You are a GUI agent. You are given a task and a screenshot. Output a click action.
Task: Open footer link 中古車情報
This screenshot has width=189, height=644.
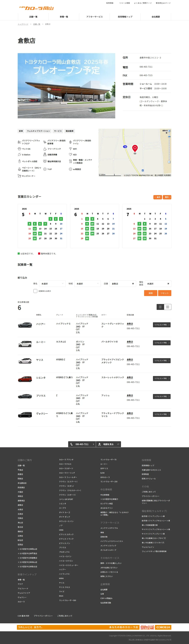105,495
